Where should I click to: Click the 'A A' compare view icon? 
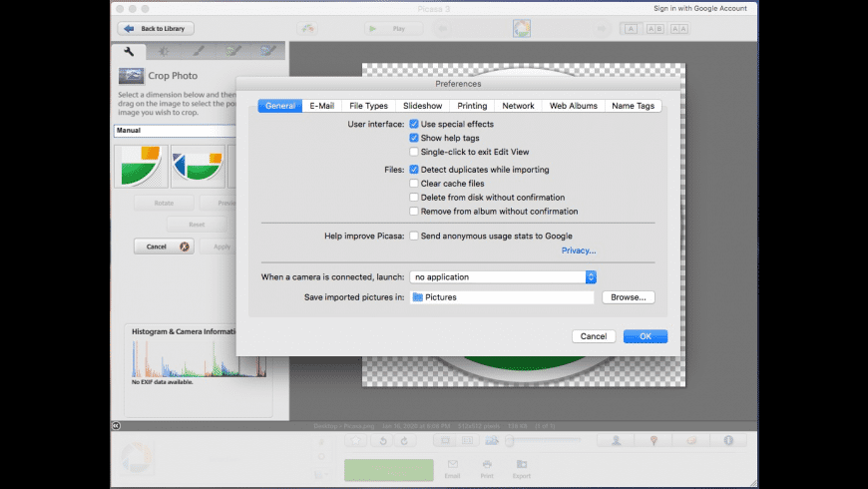(x=679, y=29)
